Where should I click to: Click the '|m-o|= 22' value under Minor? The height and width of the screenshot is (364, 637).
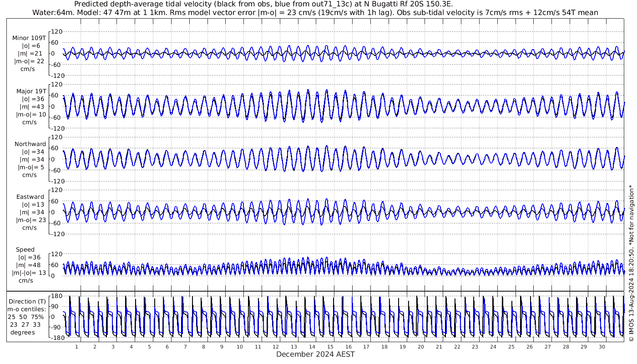(x=29, y=61)
